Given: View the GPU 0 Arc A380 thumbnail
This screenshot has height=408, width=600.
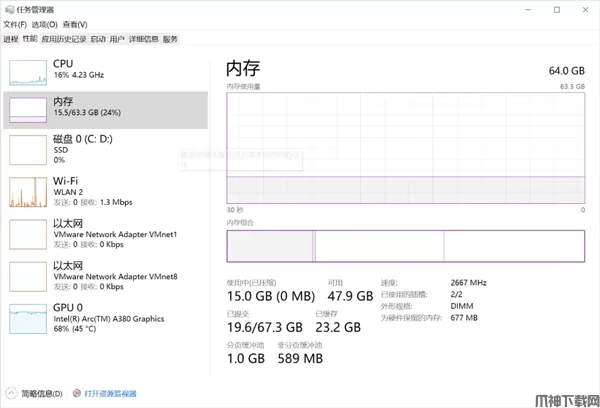Looking at the screenshot, I should (x=27, y=318).
